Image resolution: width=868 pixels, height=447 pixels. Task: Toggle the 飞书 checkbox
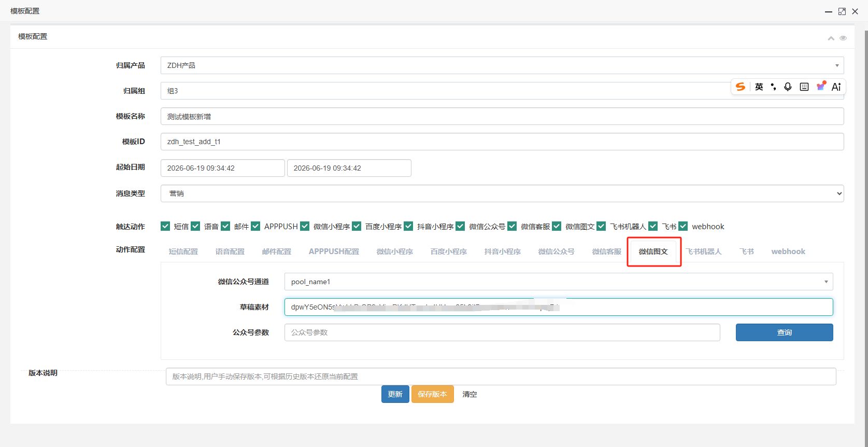tap(653, 226)
